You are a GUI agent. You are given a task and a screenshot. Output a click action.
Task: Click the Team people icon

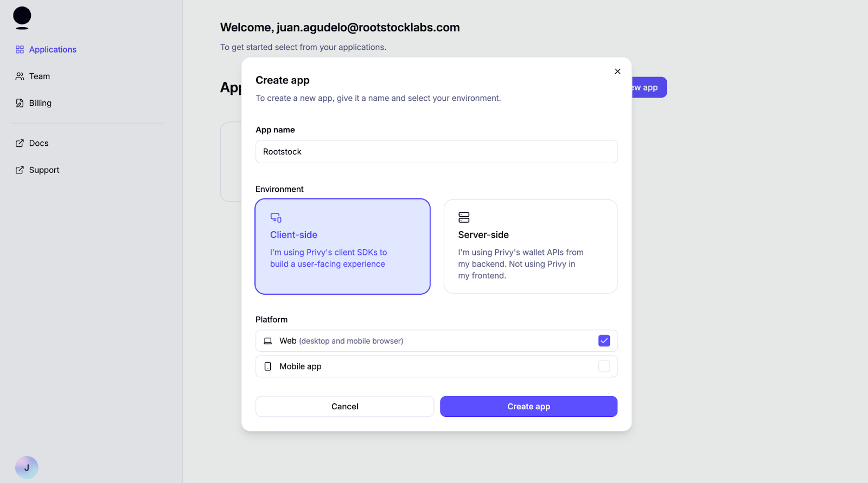19,76
